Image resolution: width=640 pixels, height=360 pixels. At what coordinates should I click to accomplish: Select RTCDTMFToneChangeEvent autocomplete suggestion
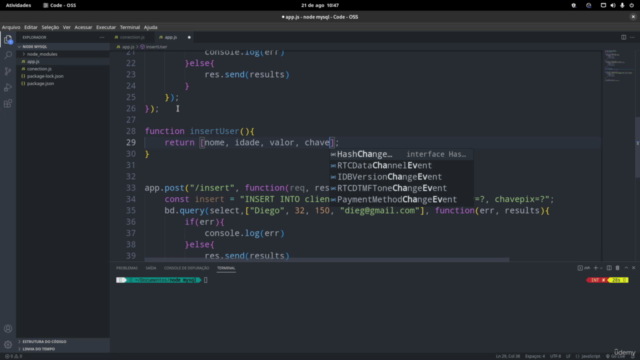[402, 189]
